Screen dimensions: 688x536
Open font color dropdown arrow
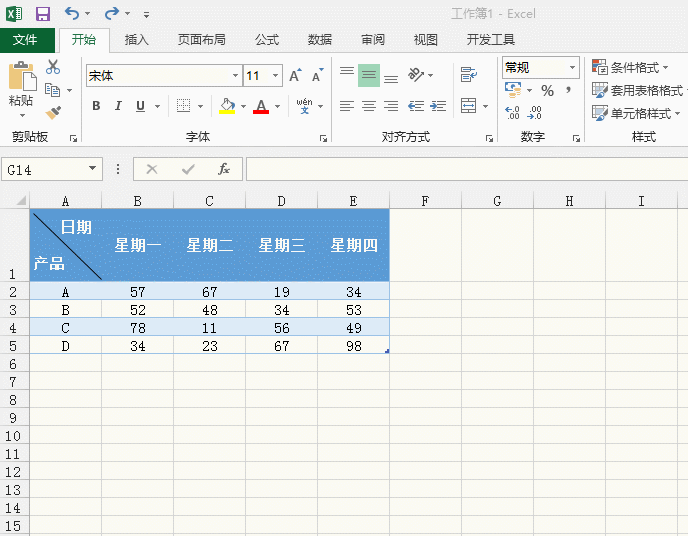point(278,106)
